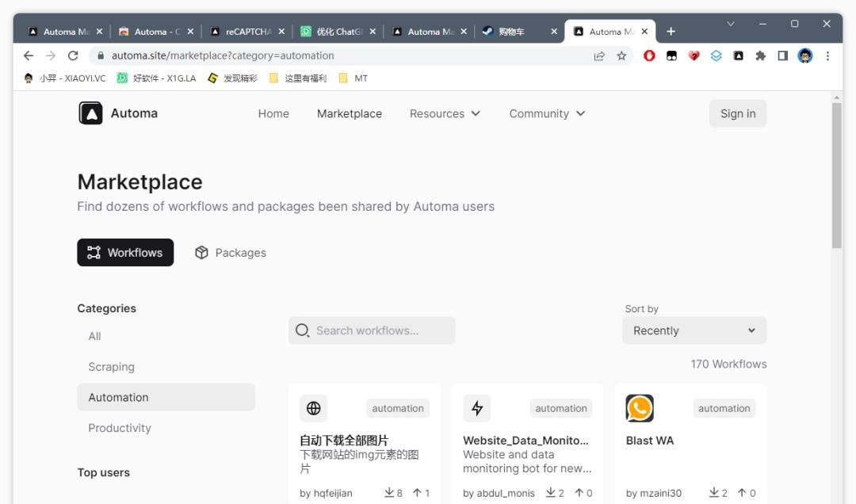Open the Sort by Recently dropdown
856x504 pixels.
[694, 330]
